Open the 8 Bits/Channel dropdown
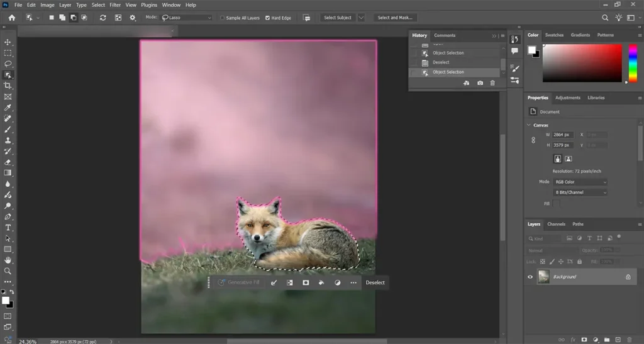Screen dimensions: 644x344 click(580, 192)
